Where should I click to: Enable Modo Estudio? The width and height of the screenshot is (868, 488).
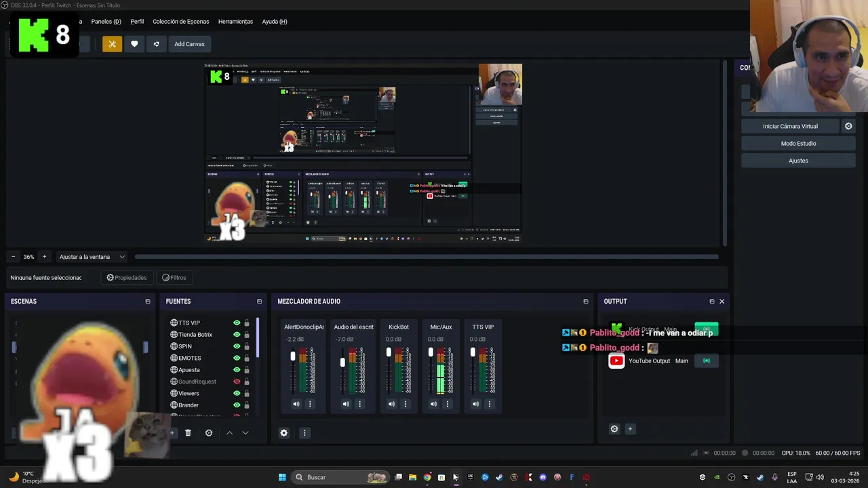pyautogui.click(x=798, y=144)
